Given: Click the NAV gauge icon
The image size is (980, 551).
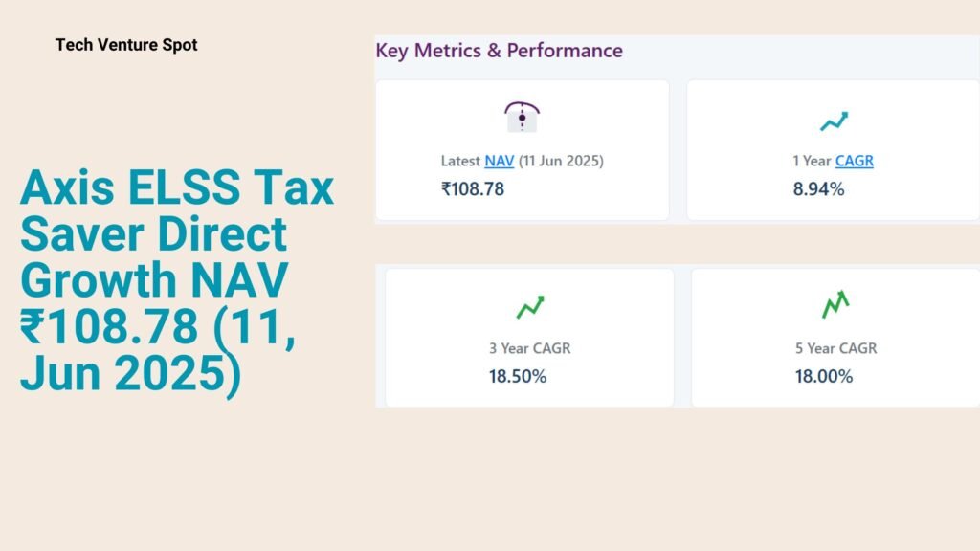Looking at the screenshot, I should tap(522, 117).
